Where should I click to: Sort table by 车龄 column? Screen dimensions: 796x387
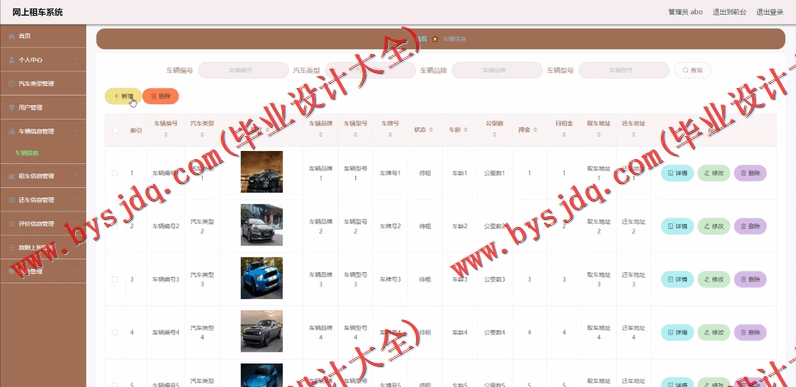click(466, 130)
